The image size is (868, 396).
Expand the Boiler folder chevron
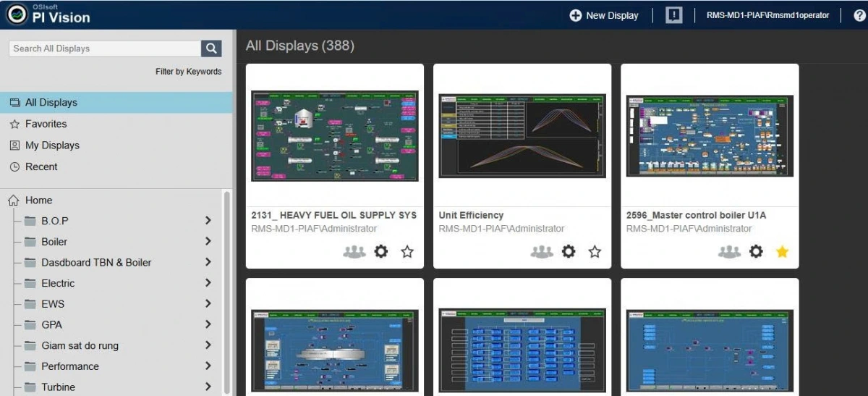[x=208, y=242]
